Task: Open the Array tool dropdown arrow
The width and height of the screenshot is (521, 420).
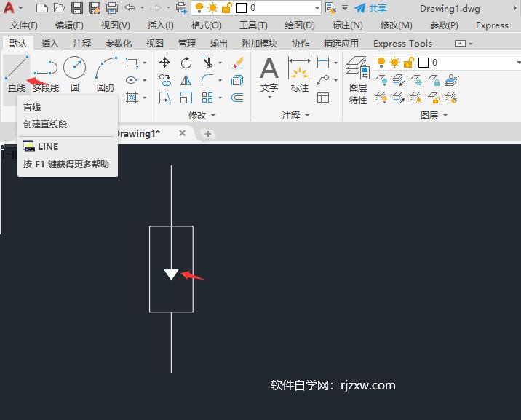Action: click(x=220, y=98)
